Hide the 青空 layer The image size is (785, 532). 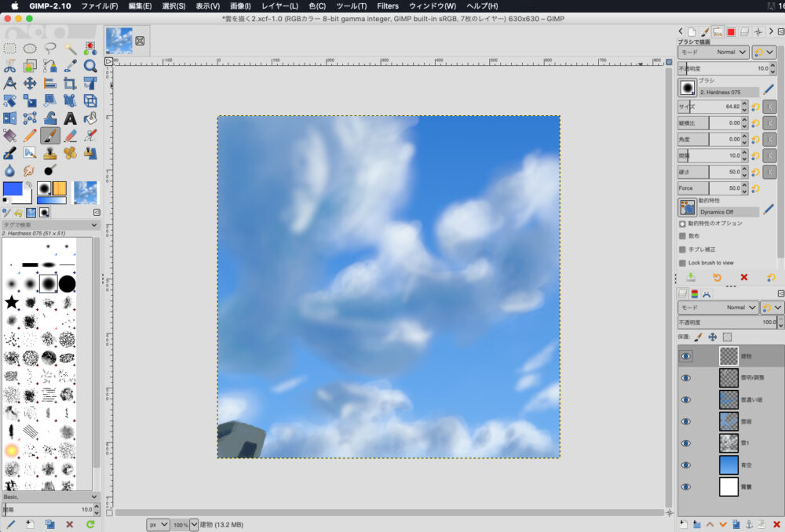point(686,465)
